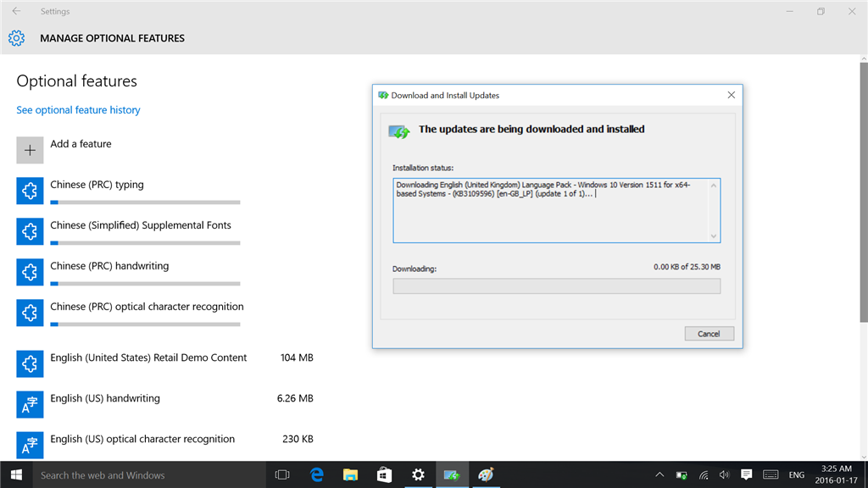
Task: Click the ENG input language indicator
Action: (797, 474)
